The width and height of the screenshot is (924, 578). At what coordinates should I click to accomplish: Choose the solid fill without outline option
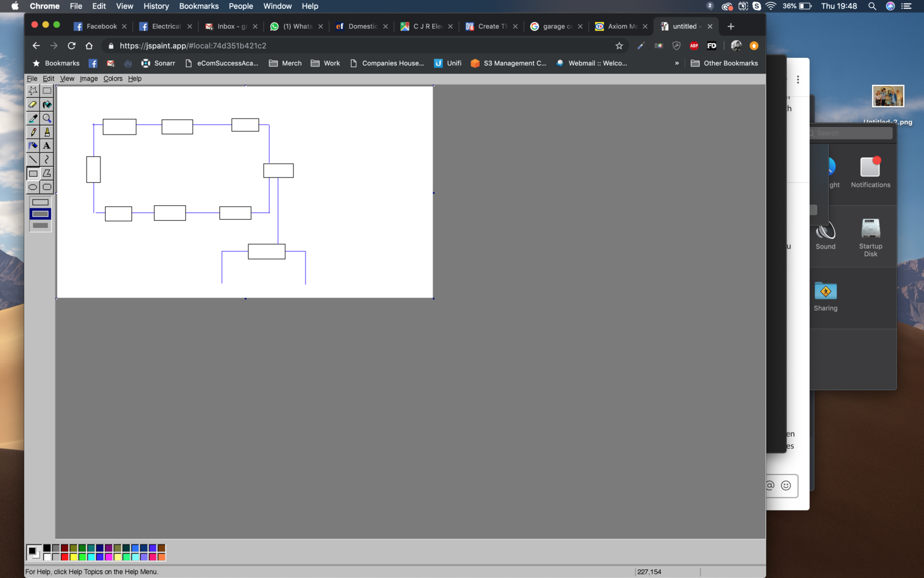point(40,225)
